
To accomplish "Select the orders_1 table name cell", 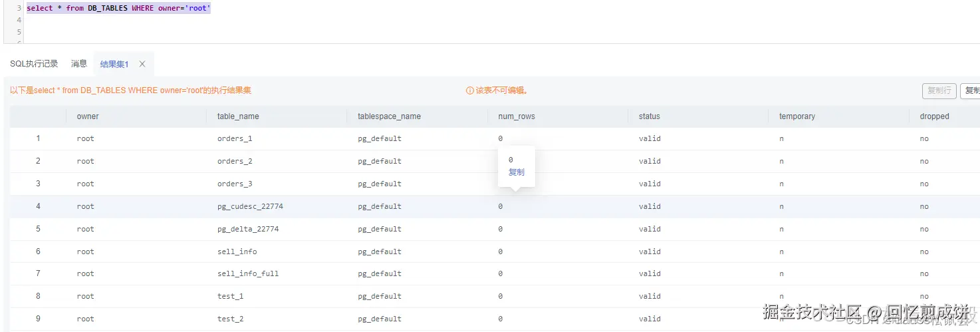I will [x=235, y=139].
